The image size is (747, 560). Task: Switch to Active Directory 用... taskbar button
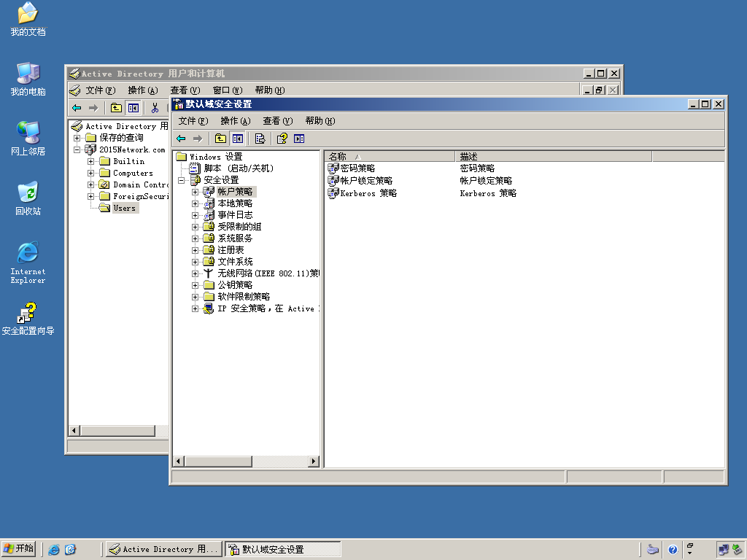(x=164, y=550)
